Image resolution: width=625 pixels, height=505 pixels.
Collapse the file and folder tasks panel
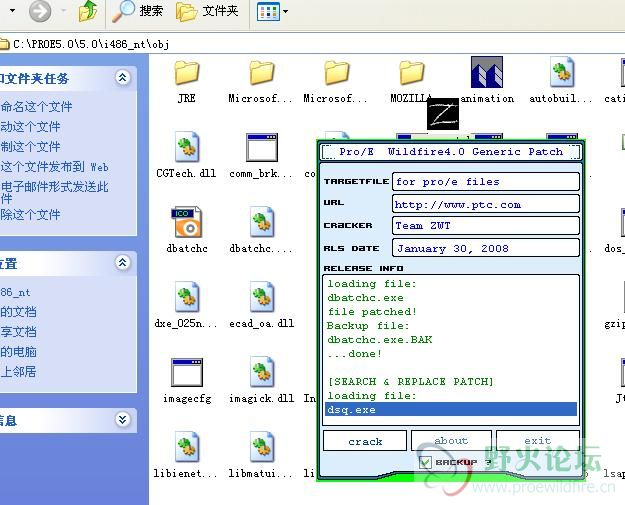click(122, 77)
